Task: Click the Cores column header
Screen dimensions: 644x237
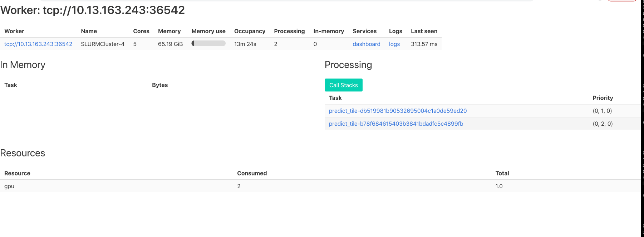Action: tap(141, 31)
